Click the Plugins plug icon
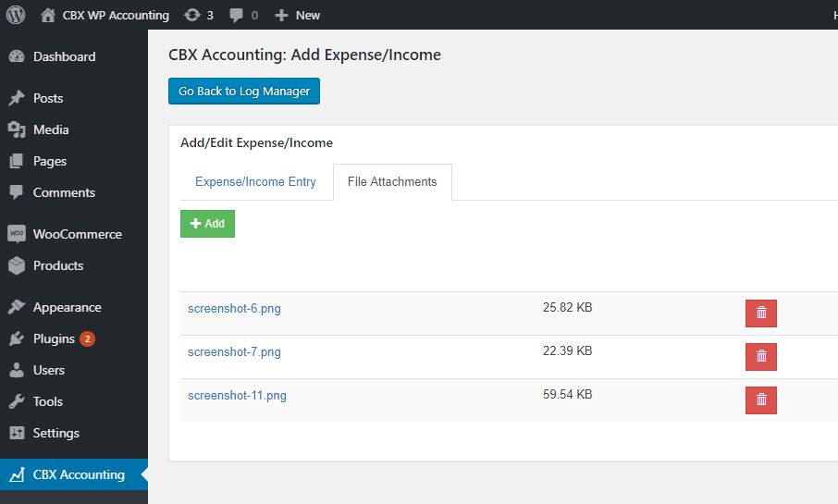 (x=17, y=338)
